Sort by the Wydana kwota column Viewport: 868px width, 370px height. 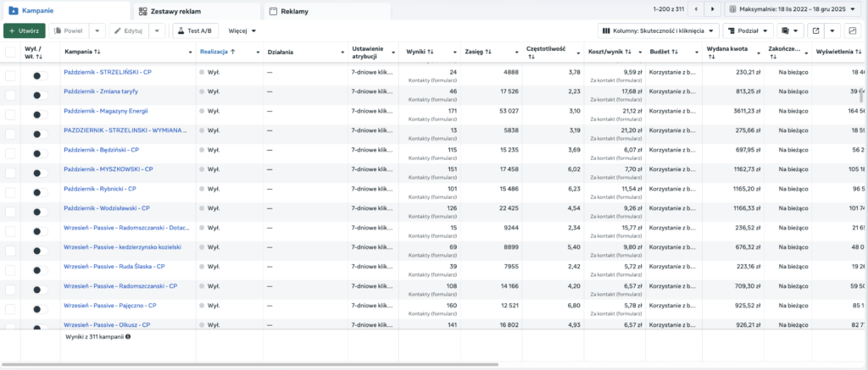[x=726, y=52]
